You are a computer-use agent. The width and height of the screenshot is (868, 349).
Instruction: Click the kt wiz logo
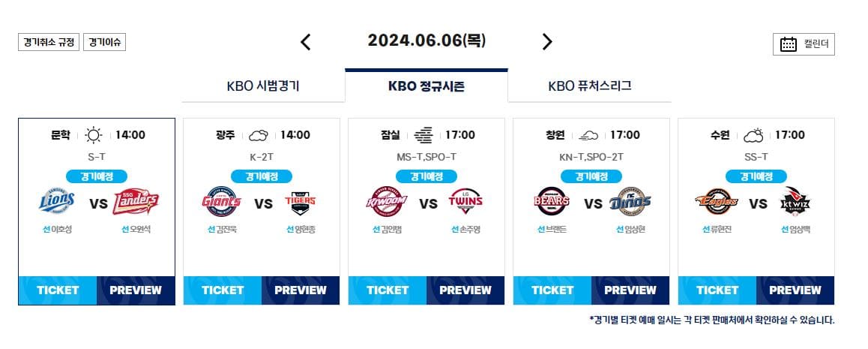795,202
